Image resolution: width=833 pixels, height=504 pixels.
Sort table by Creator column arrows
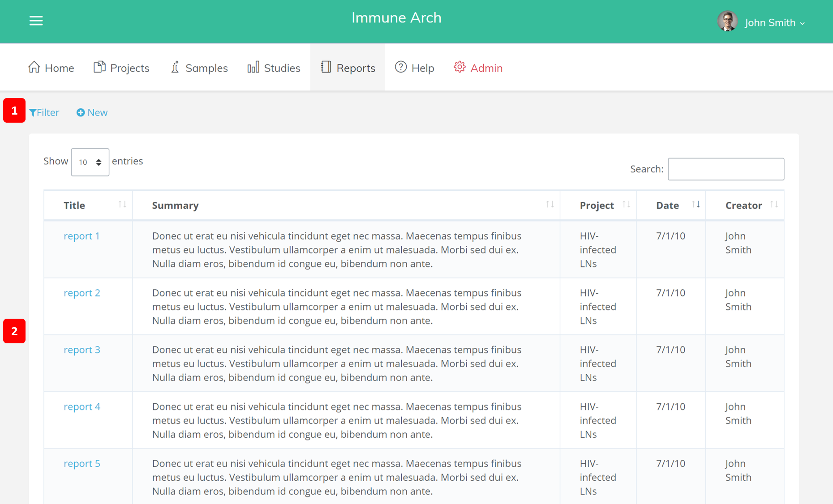point(774,205)
